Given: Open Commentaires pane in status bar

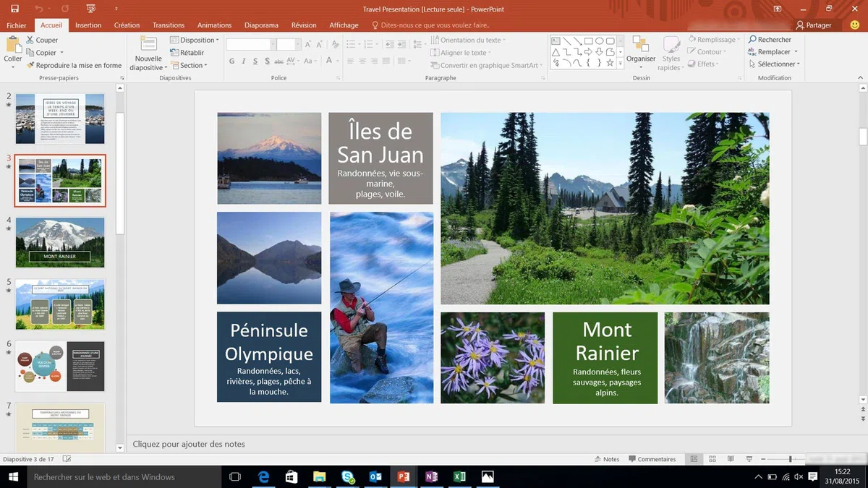Looking at the screenshot, I should pyautogui.click(x=652, y=459).
